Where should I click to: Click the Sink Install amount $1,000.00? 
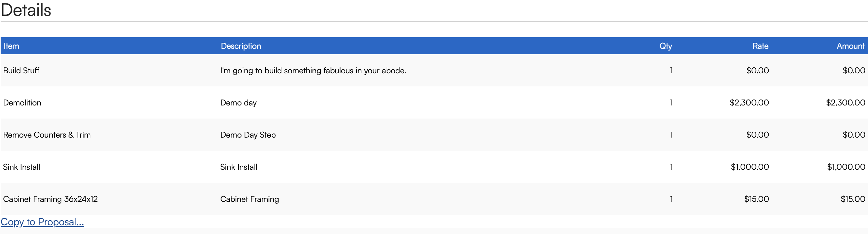point(846,167)
